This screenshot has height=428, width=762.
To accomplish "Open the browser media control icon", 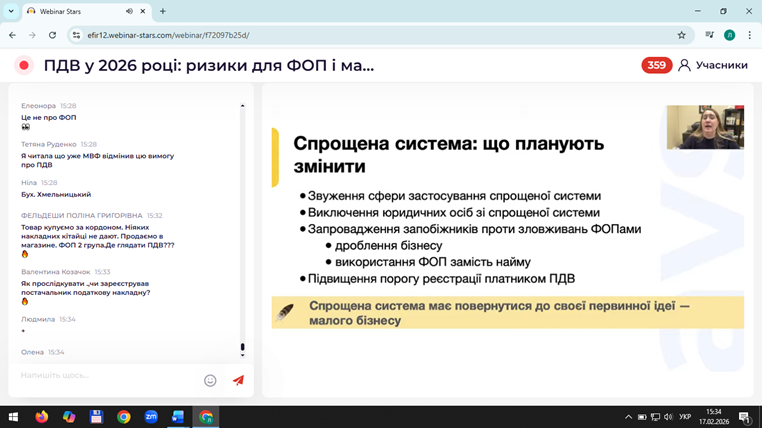I will 709,35.
